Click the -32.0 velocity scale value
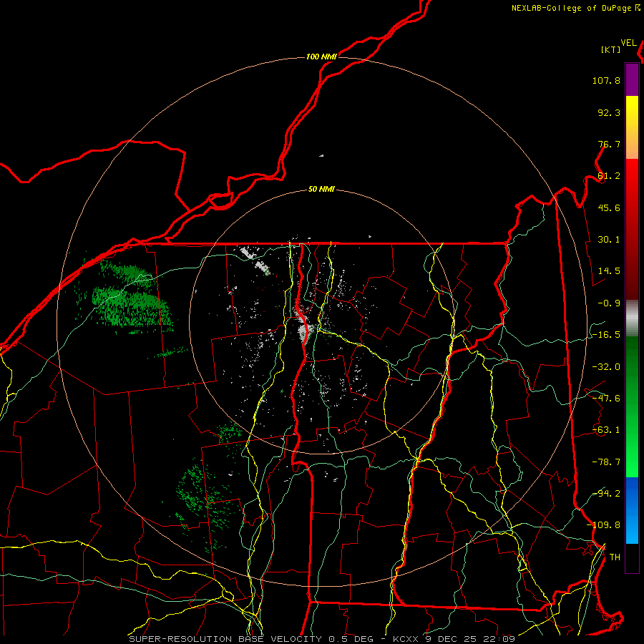 coord(606,367)
